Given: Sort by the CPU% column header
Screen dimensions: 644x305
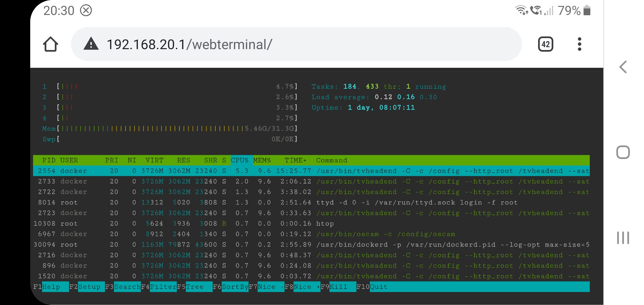Looking at the screenshot, I should pyautogui.click(x=240, y=160).
